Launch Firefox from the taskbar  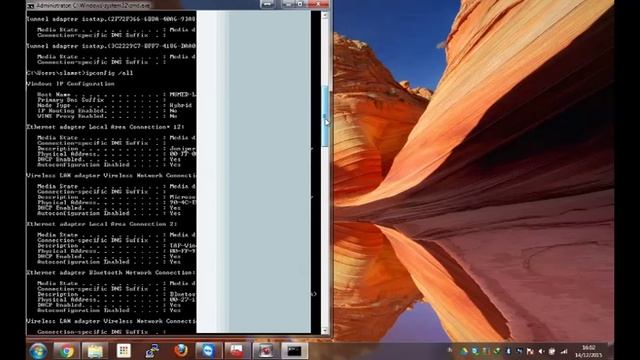tap(180, 351)
